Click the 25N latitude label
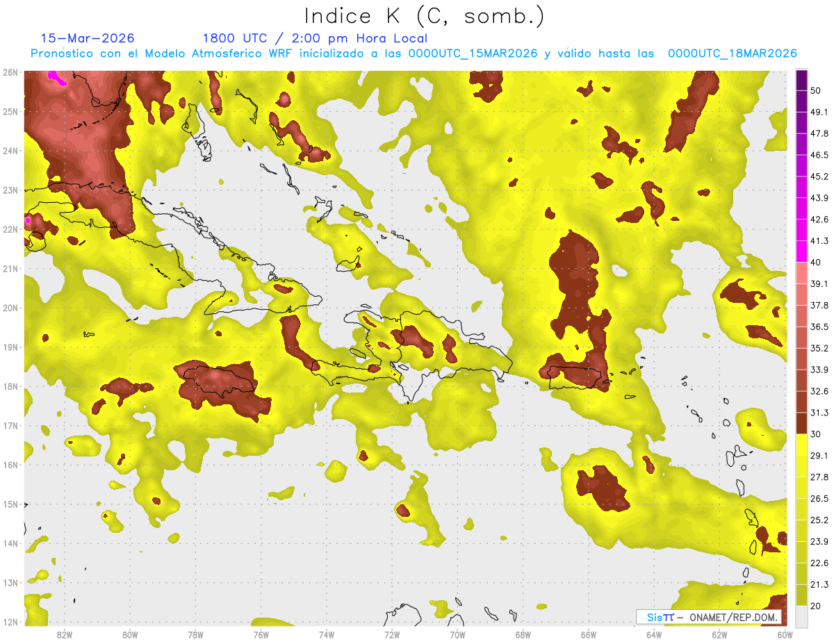 [x=10, y=111]
